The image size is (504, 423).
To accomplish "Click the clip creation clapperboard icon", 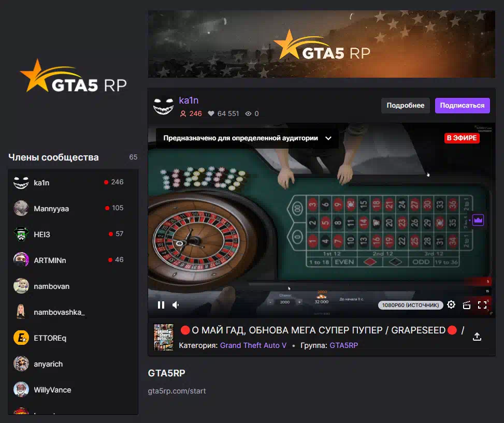I will click(467, 305).
